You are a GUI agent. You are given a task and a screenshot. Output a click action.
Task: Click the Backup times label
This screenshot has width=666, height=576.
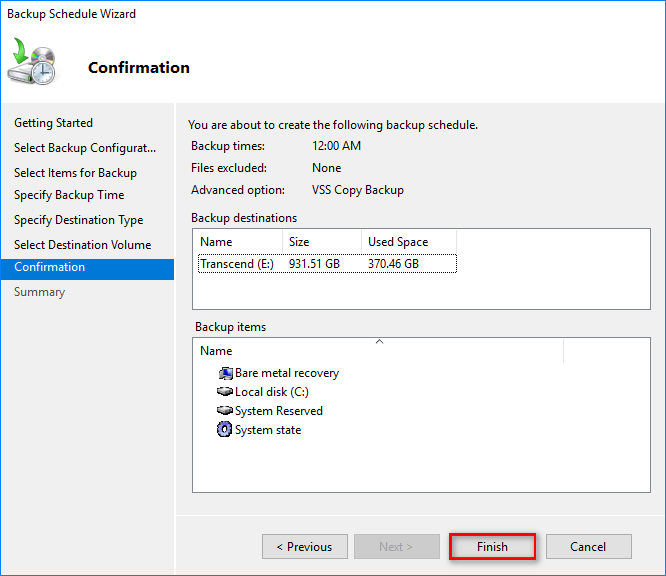(228, 146)
